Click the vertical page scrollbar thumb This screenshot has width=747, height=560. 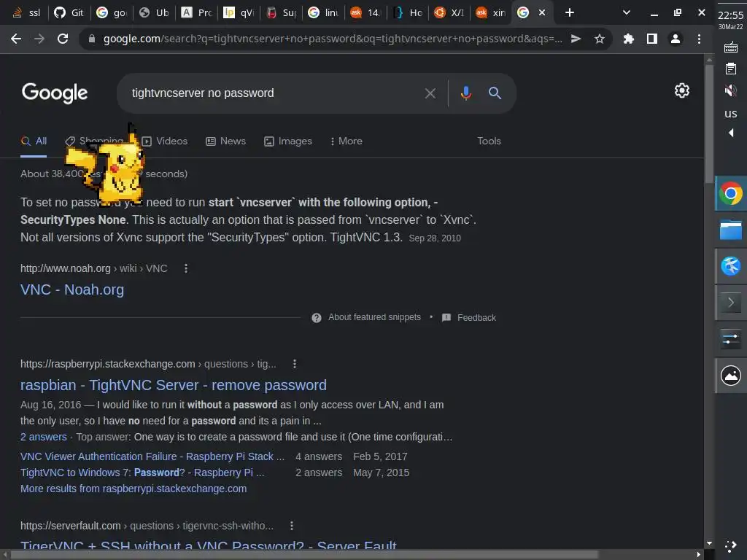(709, 122)
